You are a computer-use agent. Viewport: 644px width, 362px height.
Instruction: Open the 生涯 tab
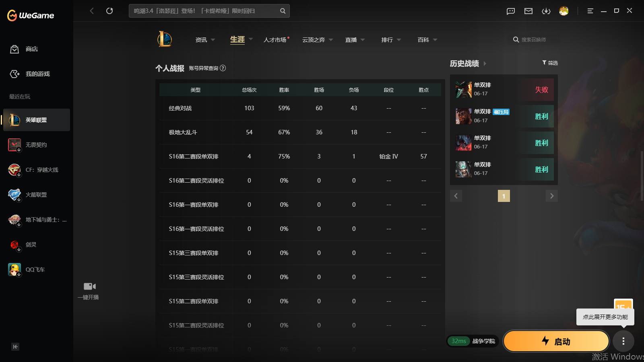point(237,39)
